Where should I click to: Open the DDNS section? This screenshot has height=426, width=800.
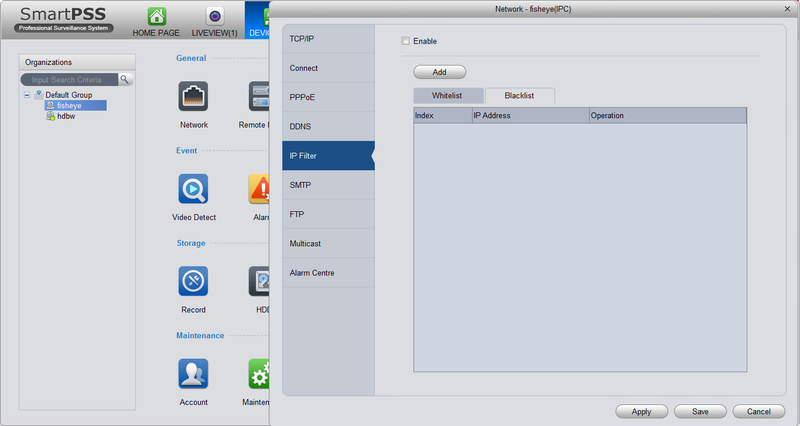pyautogui.click(x=328, y=127)
